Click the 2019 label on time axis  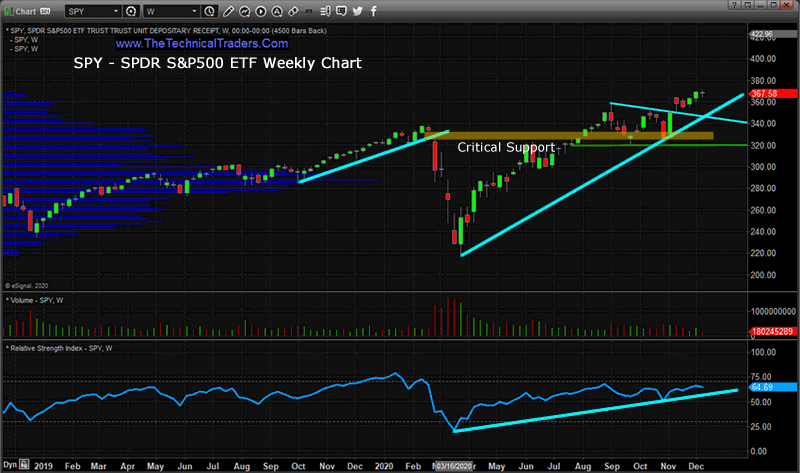pos(43,466)
